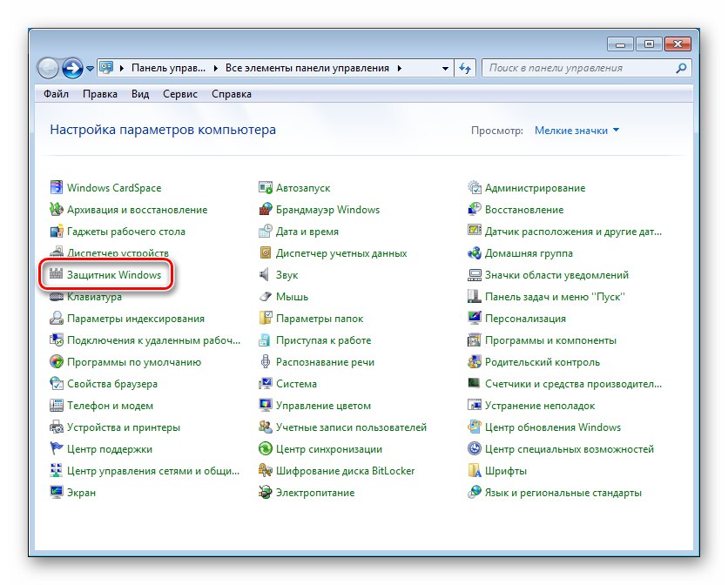Open the Мелкие значки view dropdown
This screenshot has width=728, height=585.
[576, 131]
